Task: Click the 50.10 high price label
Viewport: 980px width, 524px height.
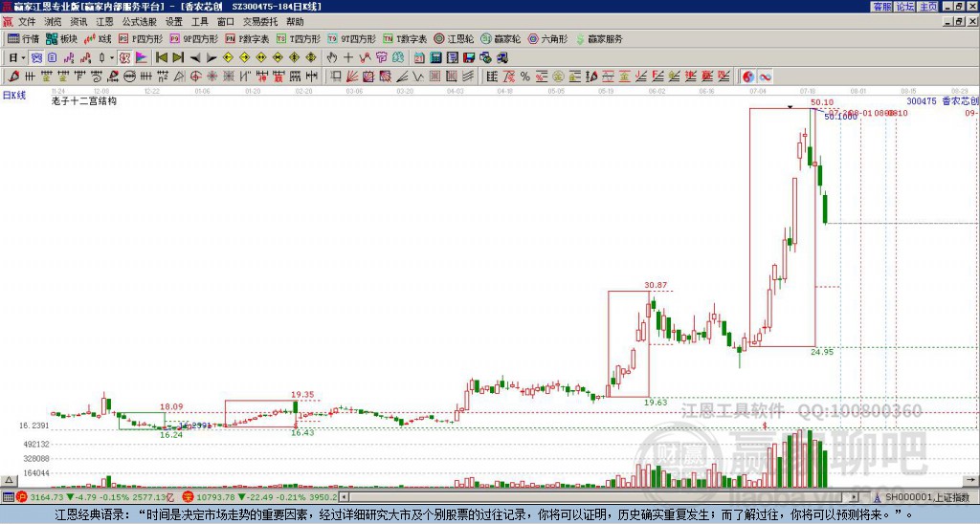Action: (822, 102)
